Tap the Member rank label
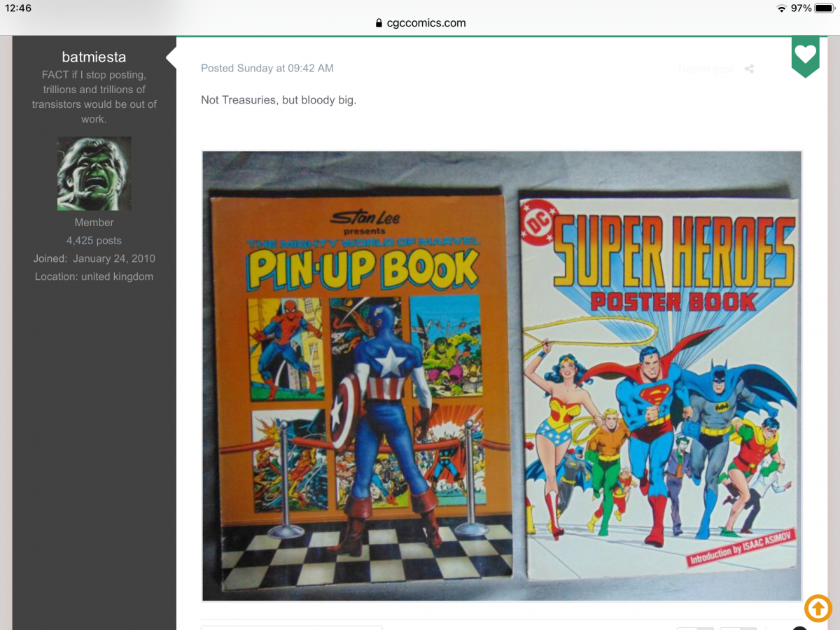Viewport: 840px width, 630px height. [x=94, y=223]
